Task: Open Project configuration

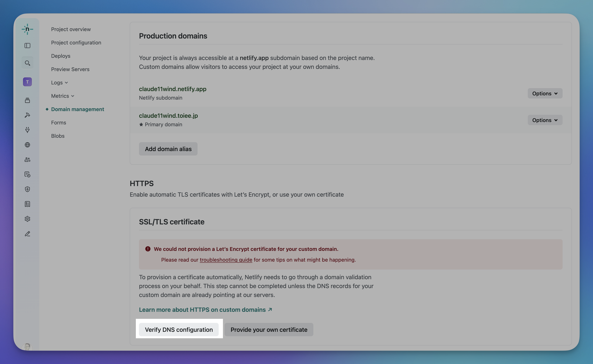Action: pos(76,43)
